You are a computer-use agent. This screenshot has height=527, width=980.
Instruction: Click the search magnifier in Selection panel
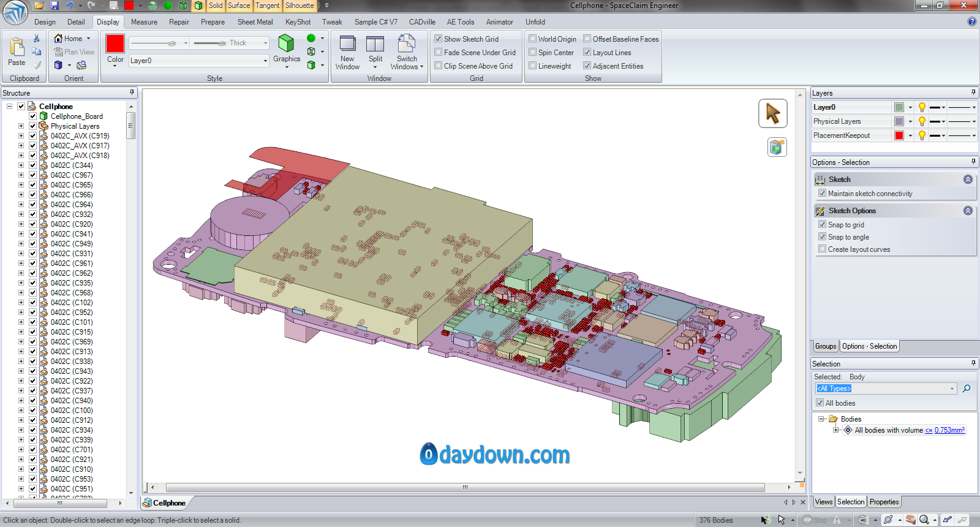tap(967, 389)
